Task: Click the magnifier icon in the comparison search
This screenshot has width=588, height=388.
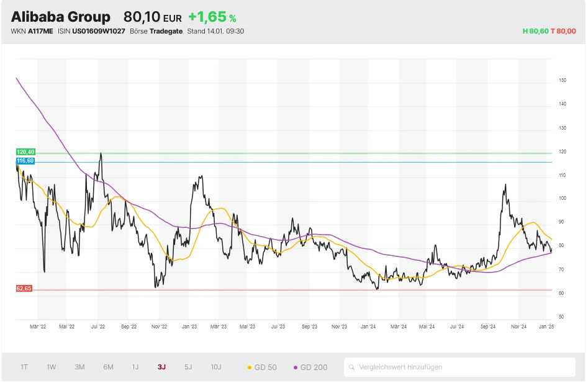Action: click(x=352, y=367)
